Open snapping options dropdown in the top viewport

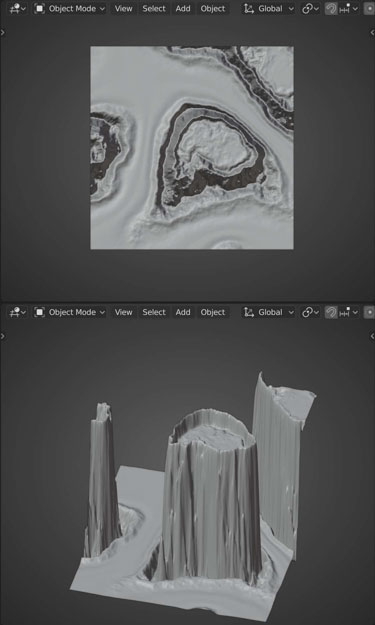348,8
